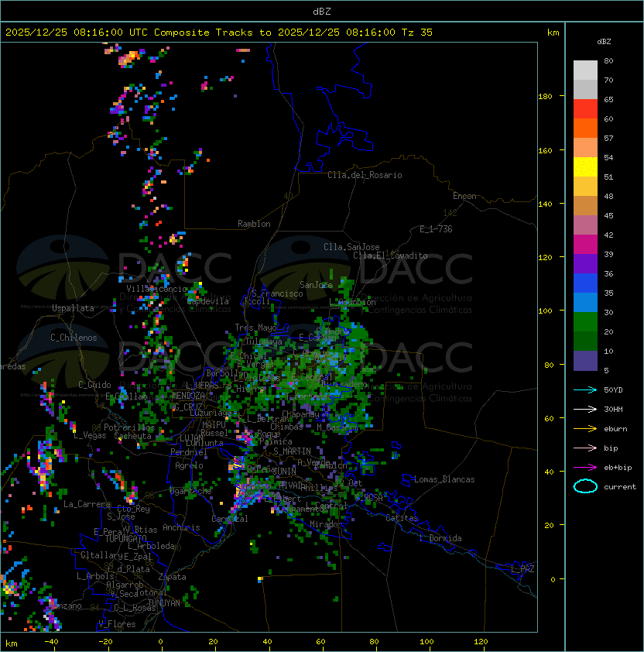Click the yellow eburn arrow legend icon

pos(585,429)
